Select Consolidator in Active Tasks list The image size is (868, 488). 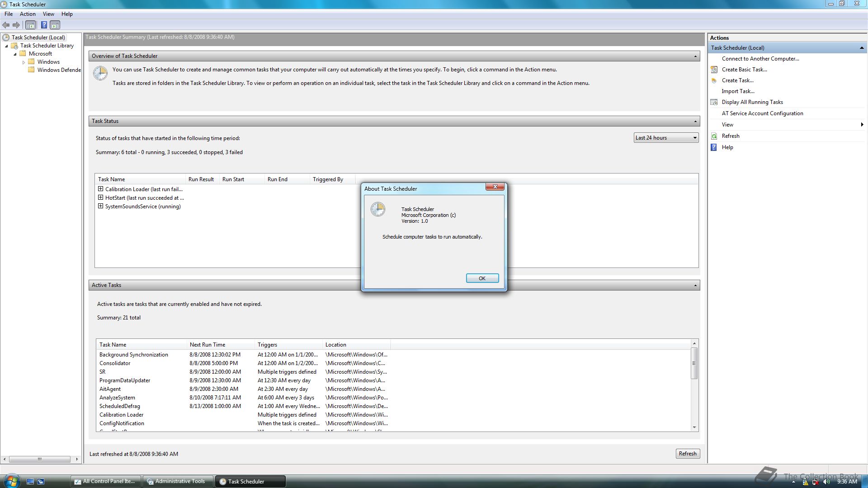point(115,363)
